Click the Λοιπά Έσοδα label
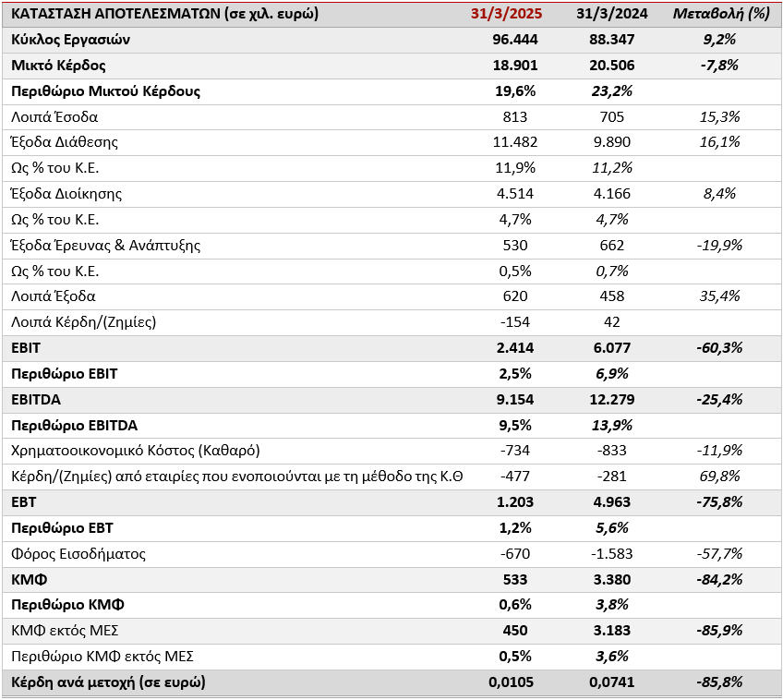 click(54, 117)
